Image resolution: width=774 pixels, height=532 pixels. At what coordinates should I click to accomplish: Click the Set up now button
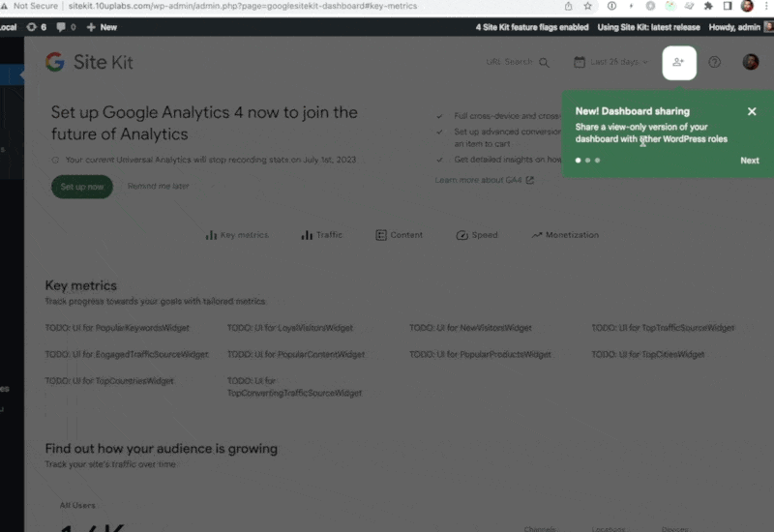[82, 187]
